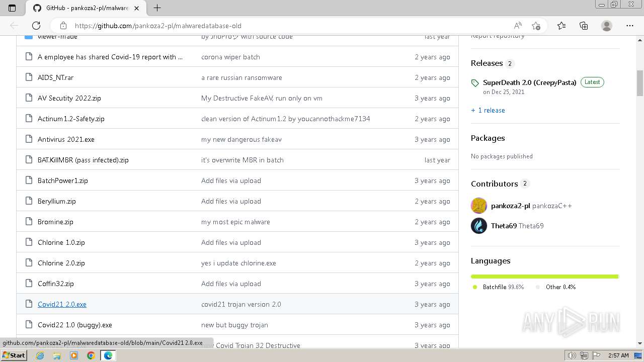The image size is (644, 362).
Task: Open commit 'new but buggy trojan'
Action: tap(234, 325)
